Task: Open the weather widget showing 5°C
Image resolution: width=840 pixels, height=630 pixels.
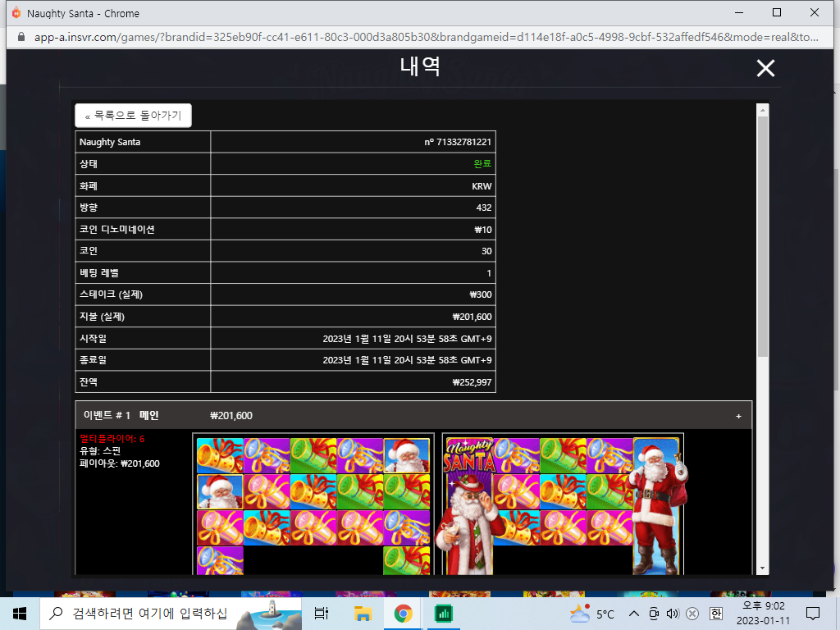Action: (x=592, y=614)
